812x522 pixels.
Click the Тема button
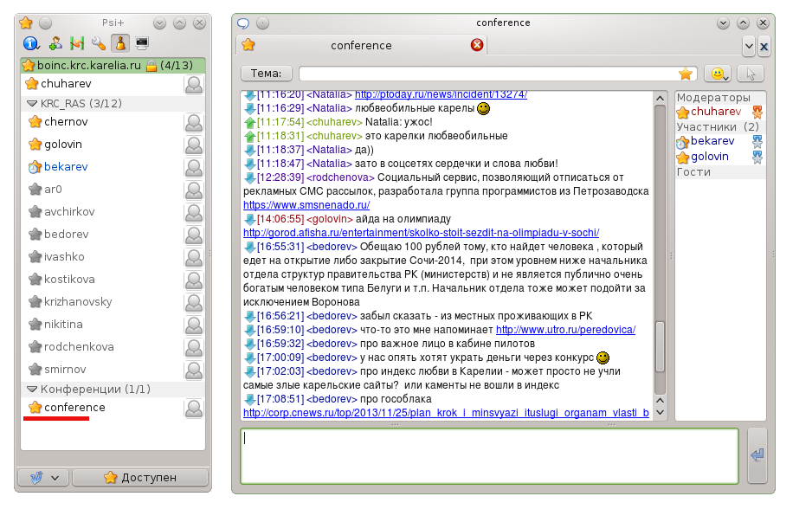266,74
